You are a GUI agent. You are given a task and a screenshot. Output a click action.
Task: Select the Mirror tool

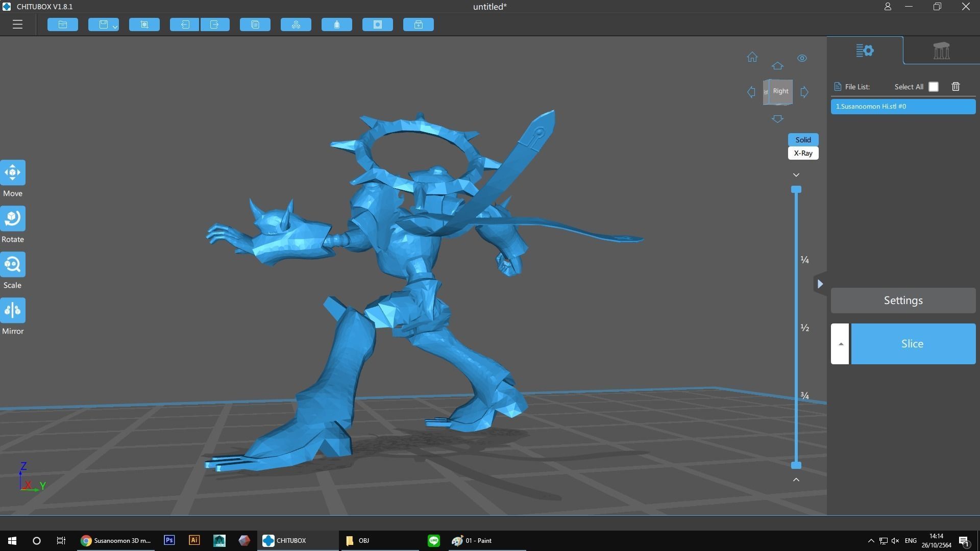[13, 310]
